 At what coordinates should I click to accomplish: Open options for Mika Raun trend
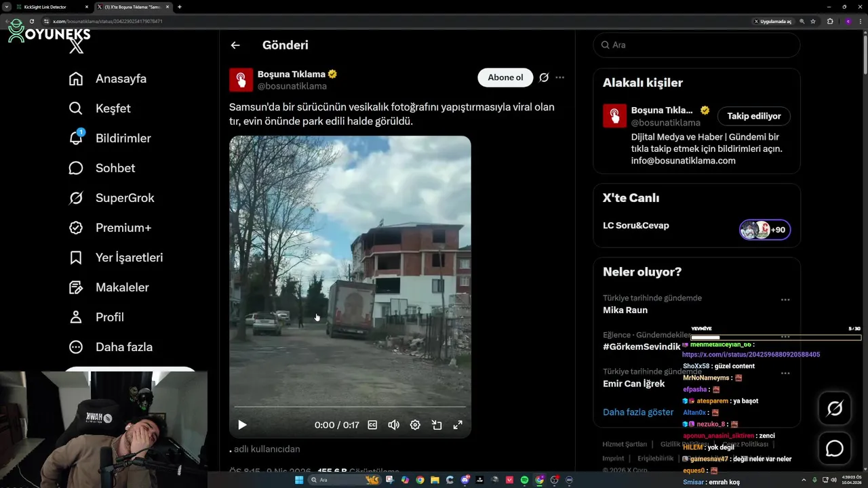(785, 300)
